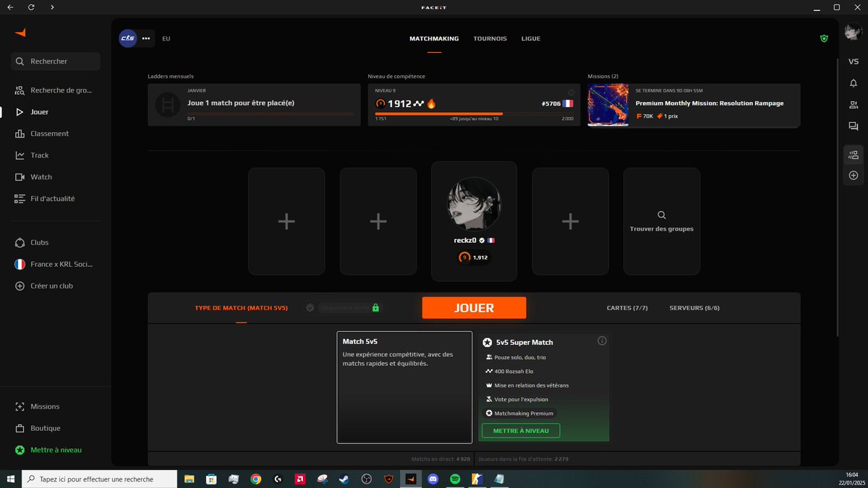
Task: Open the CARTES (7/7) tab
Action: coord(627,307)
